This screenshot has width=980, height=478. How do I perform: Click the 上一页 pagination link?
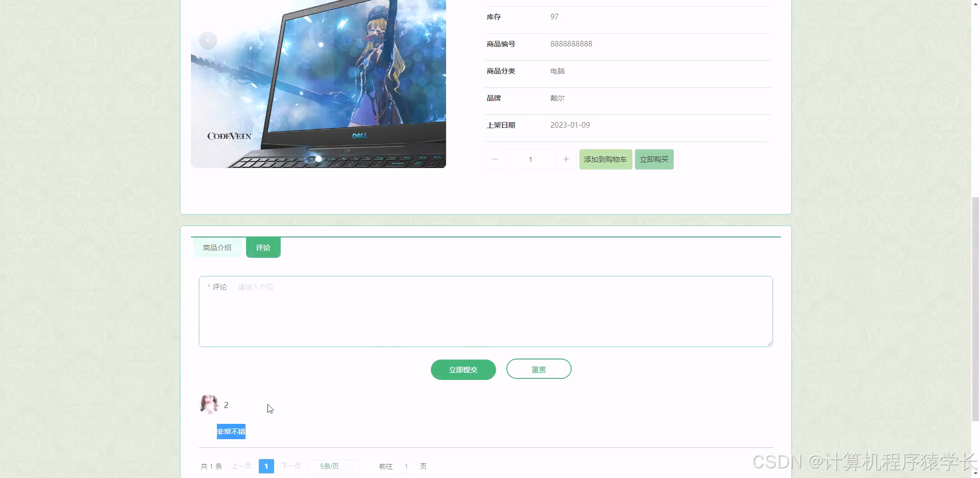coord(241,466)
